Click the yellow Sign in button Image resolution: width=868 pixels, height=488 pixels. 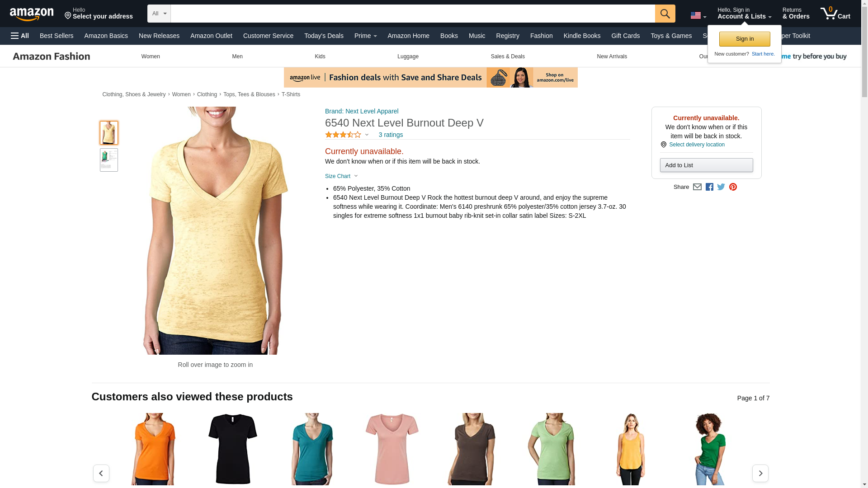(745, 39)
